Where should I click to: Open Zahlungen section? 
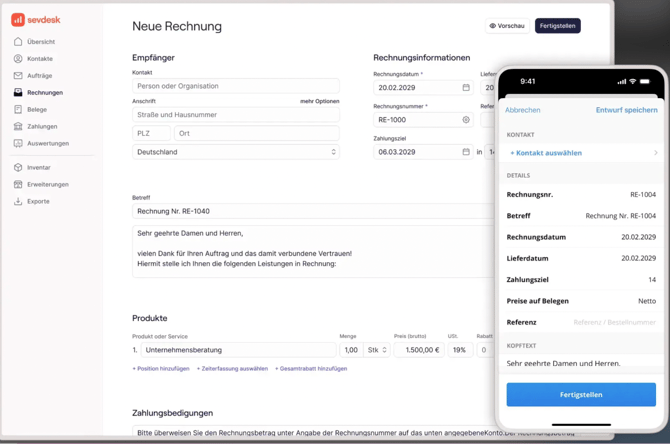coord(42,127)
